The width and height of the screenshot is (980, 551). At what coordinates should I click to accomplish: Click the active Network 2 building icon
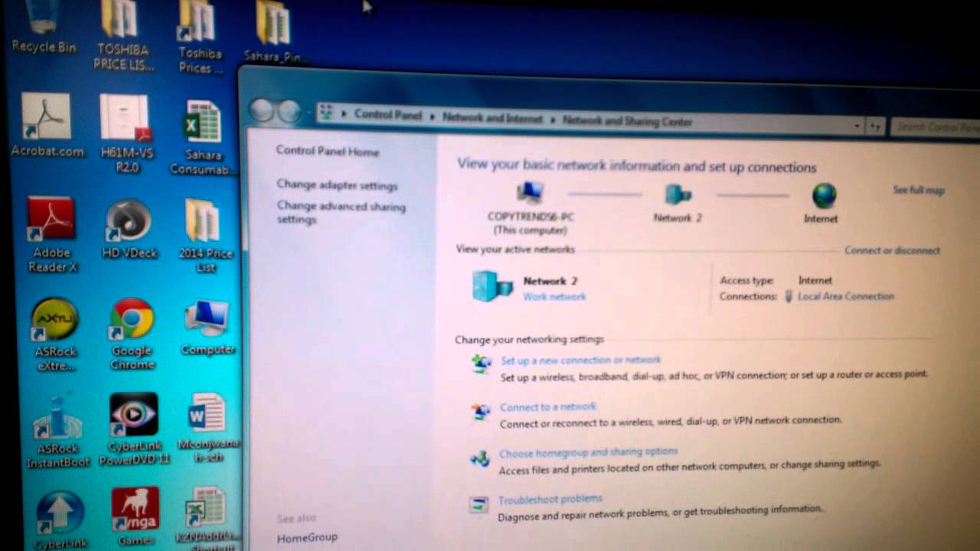click(x=492, y=287)
